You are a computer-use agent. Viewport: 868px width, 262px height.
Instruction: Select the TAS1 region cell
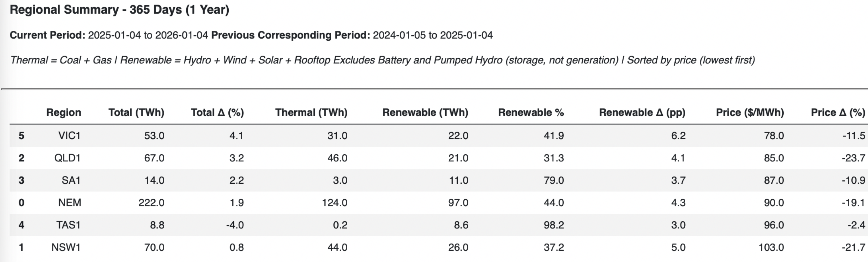(x=69, y=225)
